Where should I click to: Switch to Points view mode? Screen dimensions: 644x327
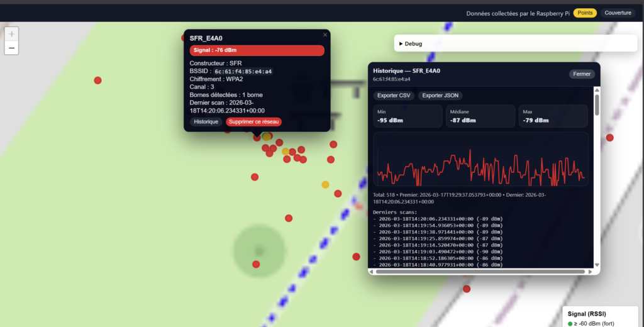(x=585, y=13)
